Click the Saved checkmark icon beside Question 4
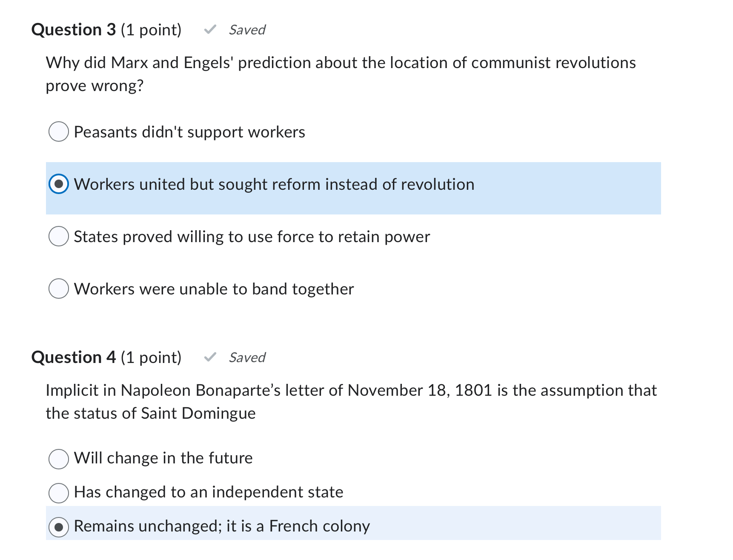The image size is (733, 560). tap(210, 357)
